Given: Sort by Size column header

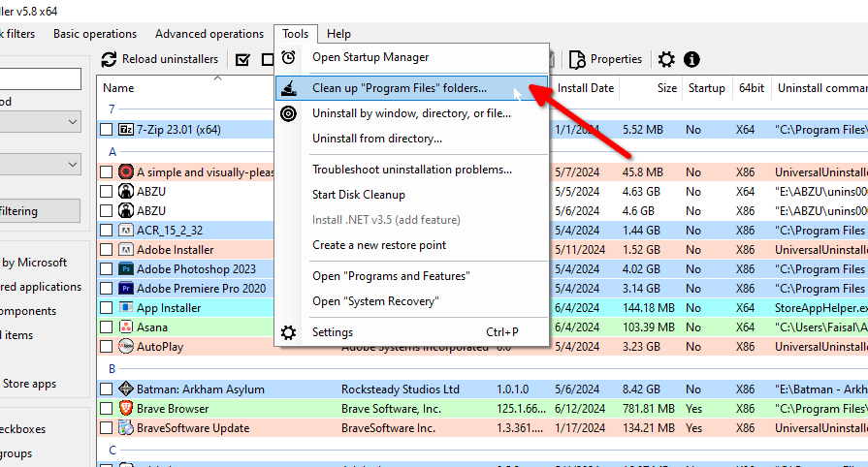Looking at the screenshot, I should click(667, 88).
